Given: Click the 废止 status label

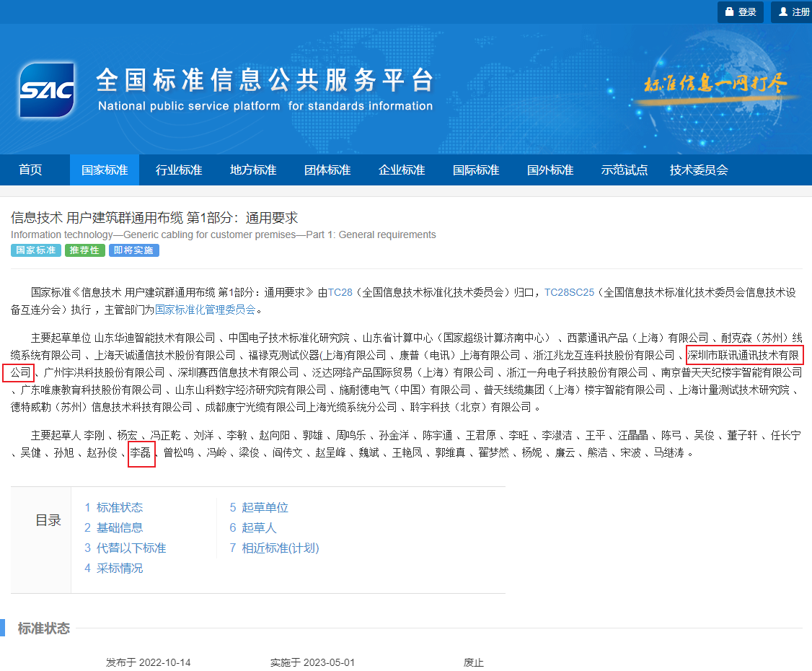Looking at the screenshot, I should 473,663.
